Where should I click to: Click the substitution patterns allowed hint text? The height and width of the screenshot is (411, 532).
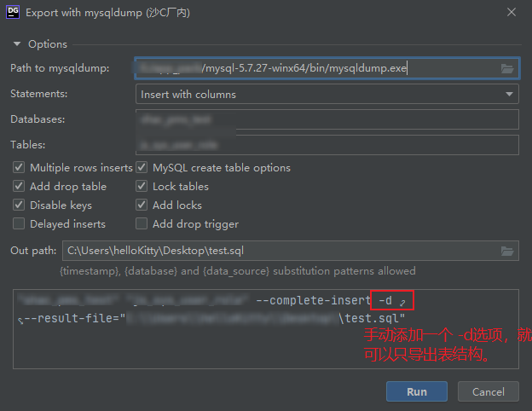(238, 271)
